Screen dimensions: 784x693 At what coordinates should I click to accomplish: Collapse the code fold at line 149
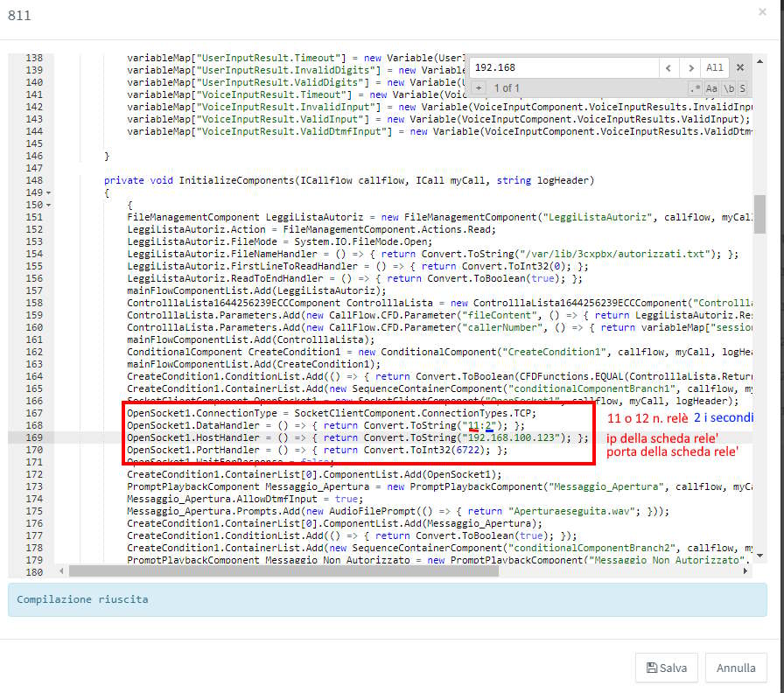tap(48, 192)
